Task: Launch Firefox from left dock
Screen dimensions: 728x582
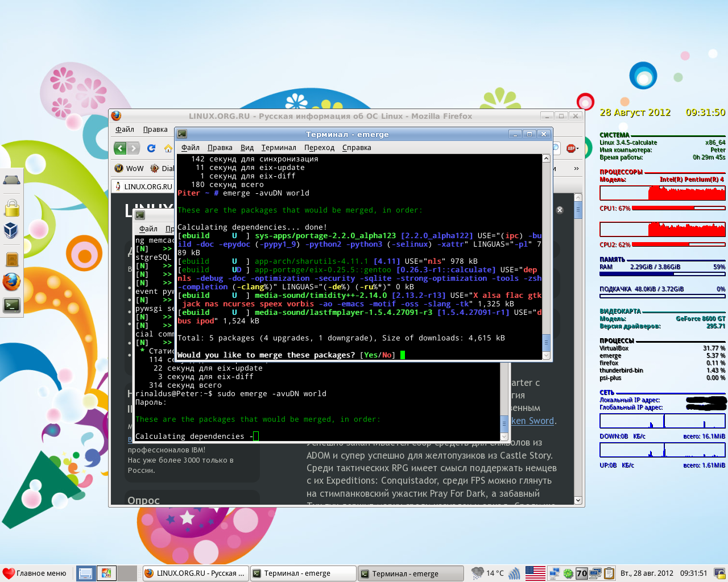Action: point(11,281)
